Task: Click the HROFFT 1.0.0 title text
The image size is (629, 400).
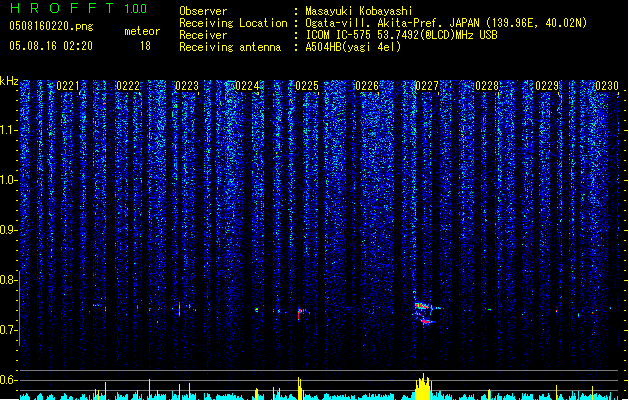Action: pyautogui.click(x=78, y=8)
